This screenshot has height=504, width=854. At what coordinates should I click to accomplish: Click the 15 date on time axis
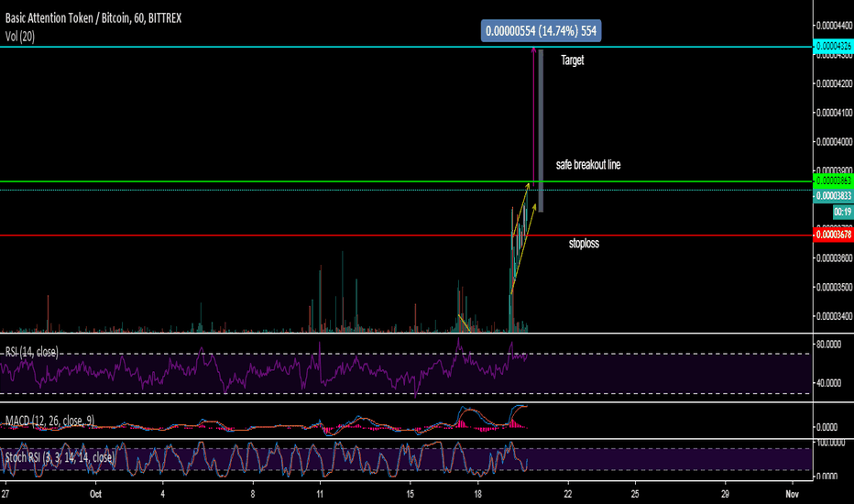(x=411, y=494)
